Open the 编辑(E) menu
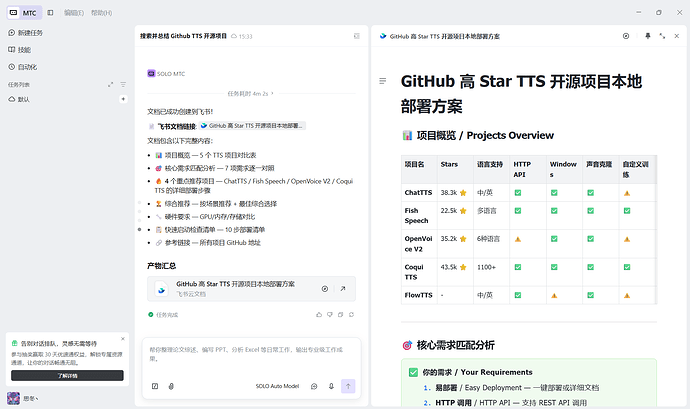690x409 pixels. coord(74,13)
